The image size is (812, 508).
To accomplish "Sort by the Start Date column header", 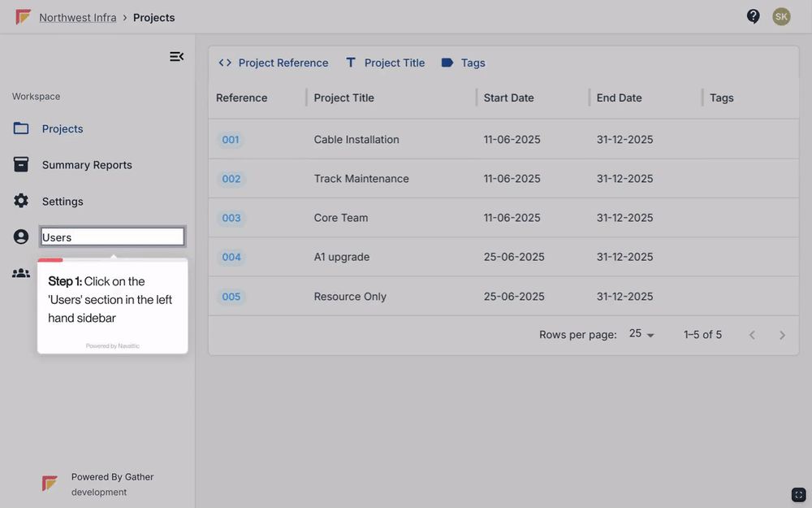I will coord(508,98).
